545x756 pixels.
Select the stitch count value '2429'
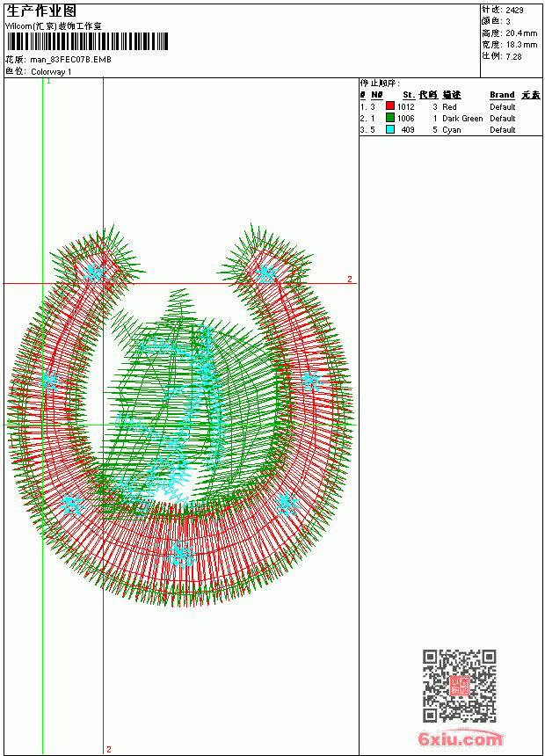click(x=514, y=11)
